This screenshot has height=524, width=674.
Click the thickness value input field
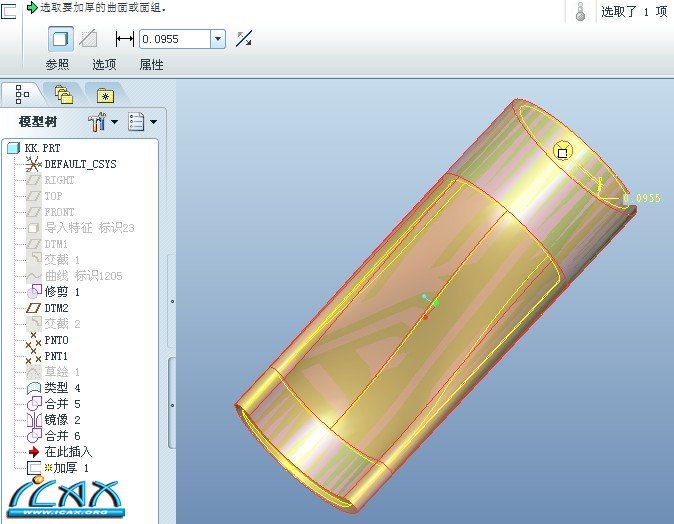(174, 39)
